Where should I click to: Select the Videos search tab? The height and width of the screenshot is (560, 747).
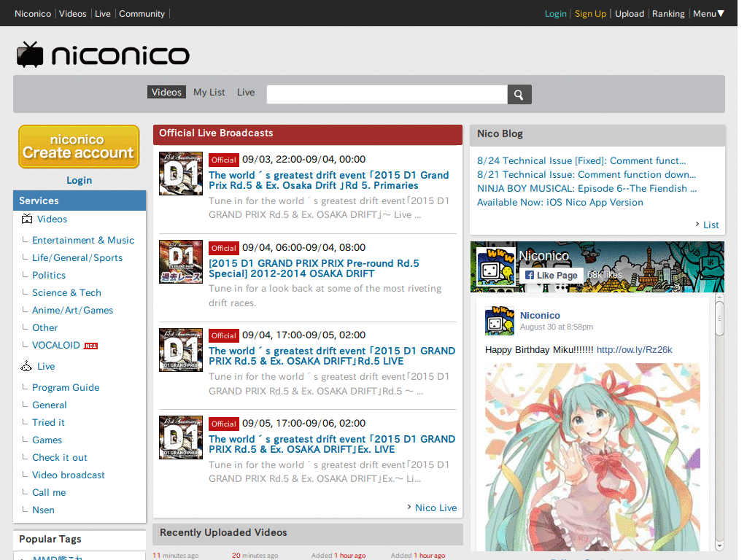[x=167, y=93]
